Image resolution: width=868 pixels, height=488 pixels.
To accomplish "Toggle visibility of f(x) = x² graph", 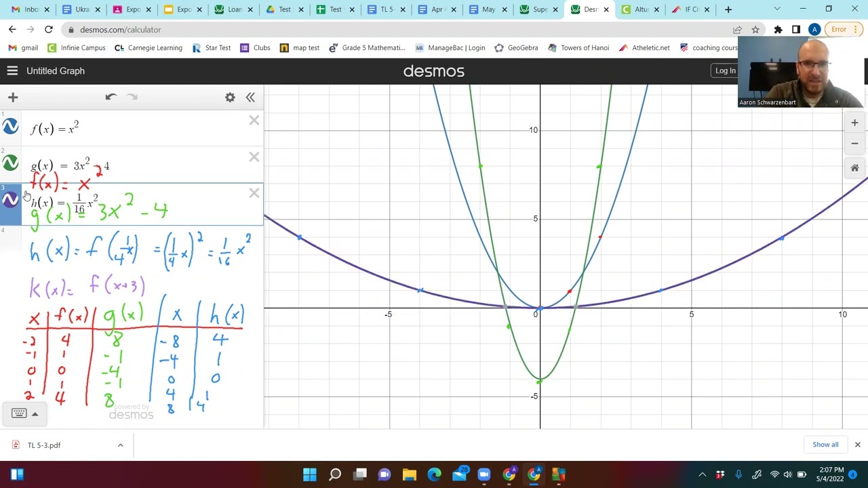I will pyautogui.click(x=10, y=127).
